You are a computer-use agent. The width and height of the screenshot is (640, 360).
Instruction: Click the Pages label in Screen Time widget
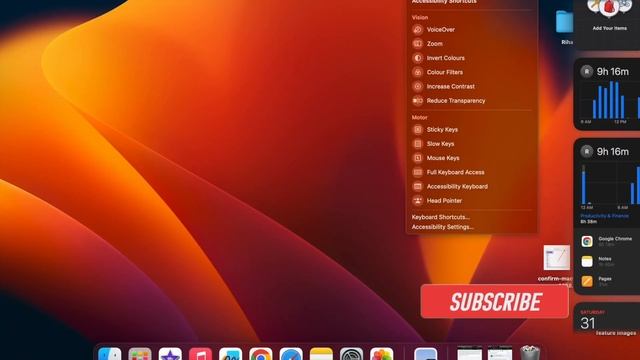(605, 279)
